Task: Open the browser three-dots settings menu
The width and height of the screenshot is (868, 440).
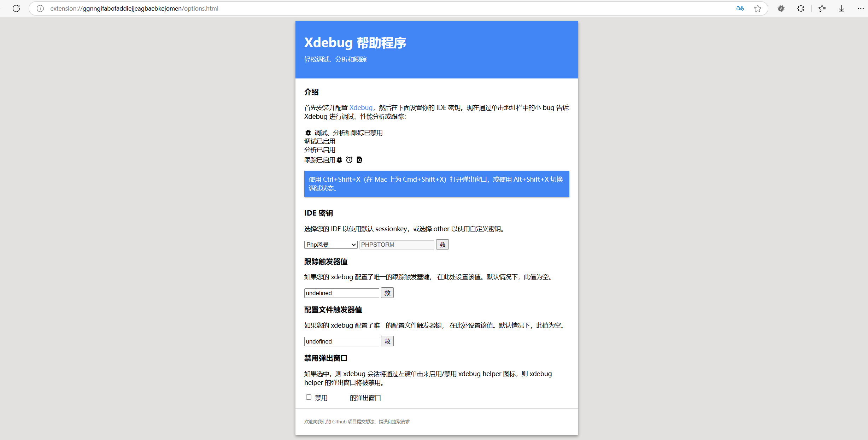Action: coord(861,8)
